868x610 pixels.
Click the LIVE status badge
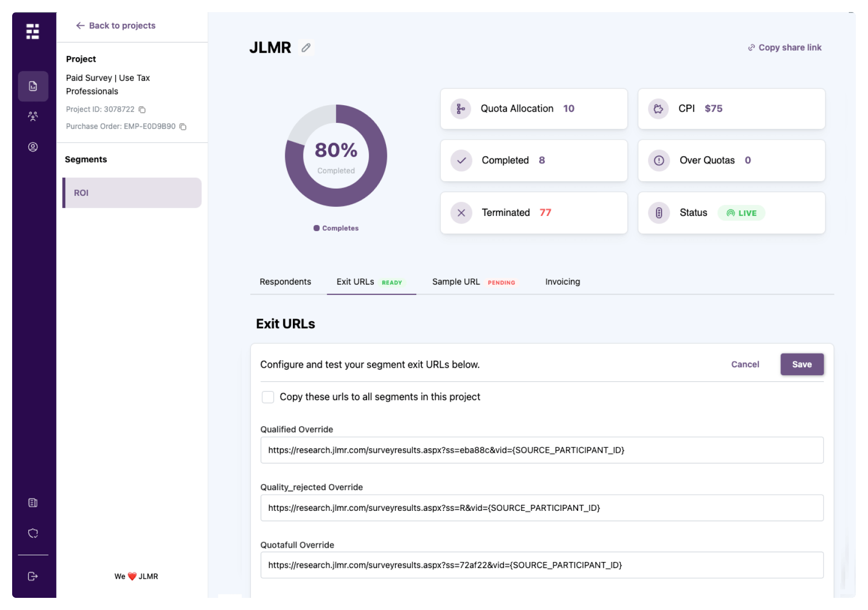(x=742, y=213)
